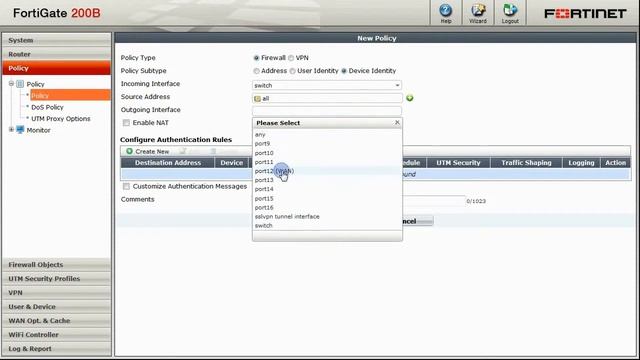Choose Address policy subtype
Image resolution: width=640 pixels, height=360 pixels.
coord(256,71)
